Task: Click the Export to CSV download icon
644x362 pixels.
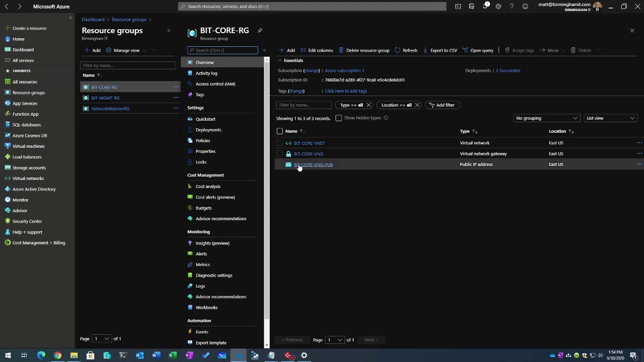Action: click(x=425, y=50)
